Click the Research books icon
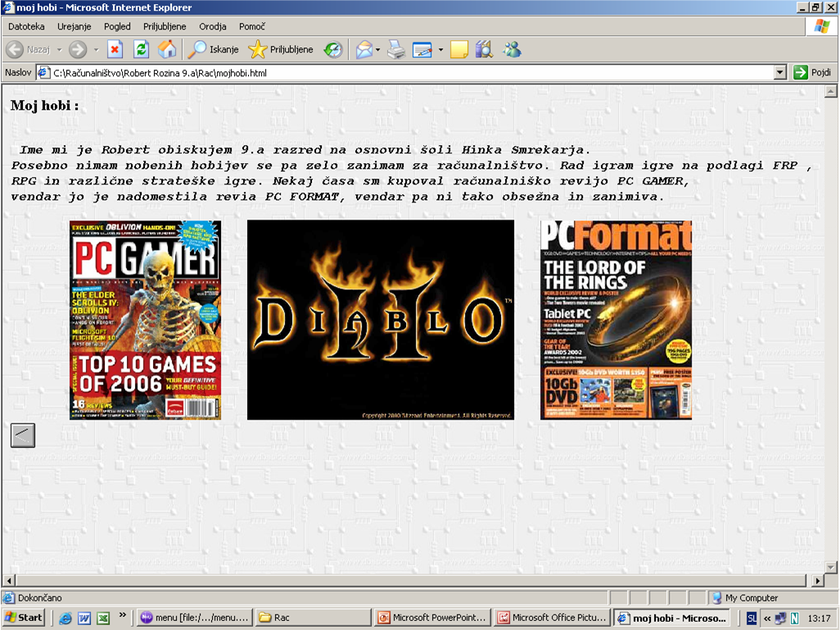This screenshot has height=630, width=840. [x=484, y=50]
